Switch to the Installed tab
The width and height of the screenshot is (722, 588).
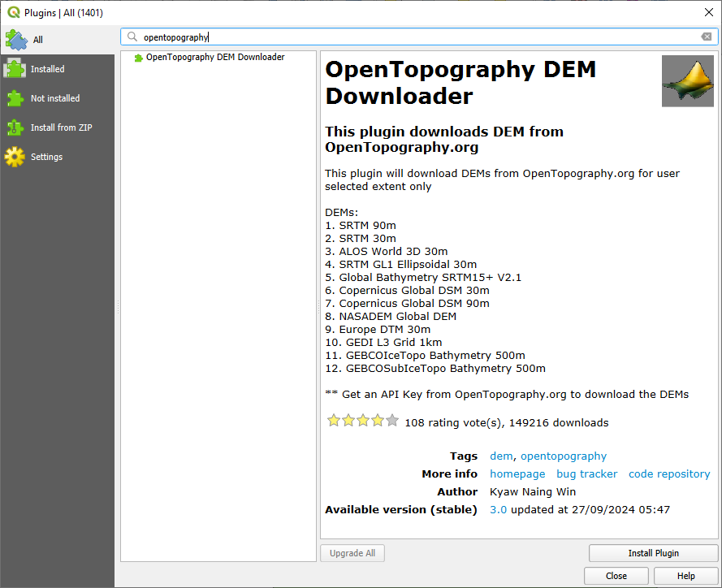[x=47, y=69]
